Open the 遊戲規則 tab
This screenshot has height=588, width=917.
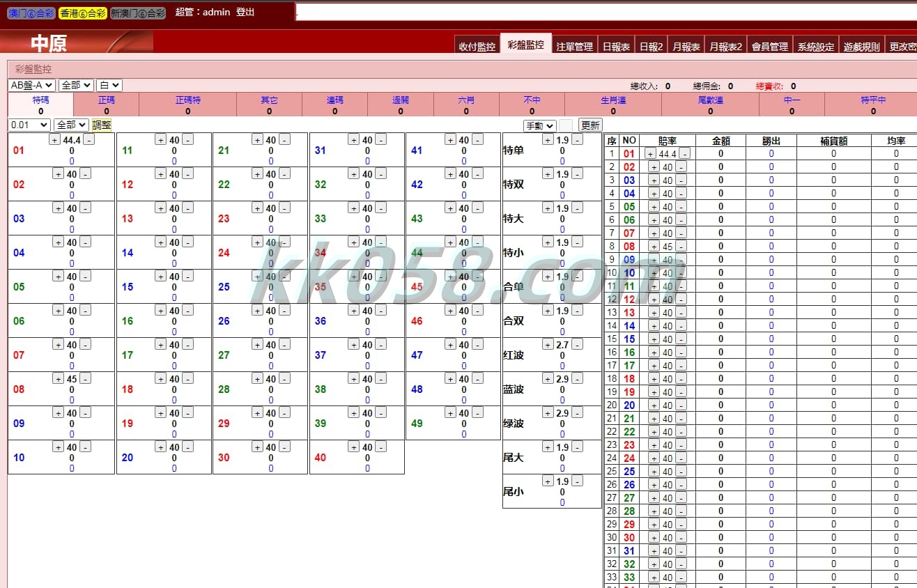(862, 47)
